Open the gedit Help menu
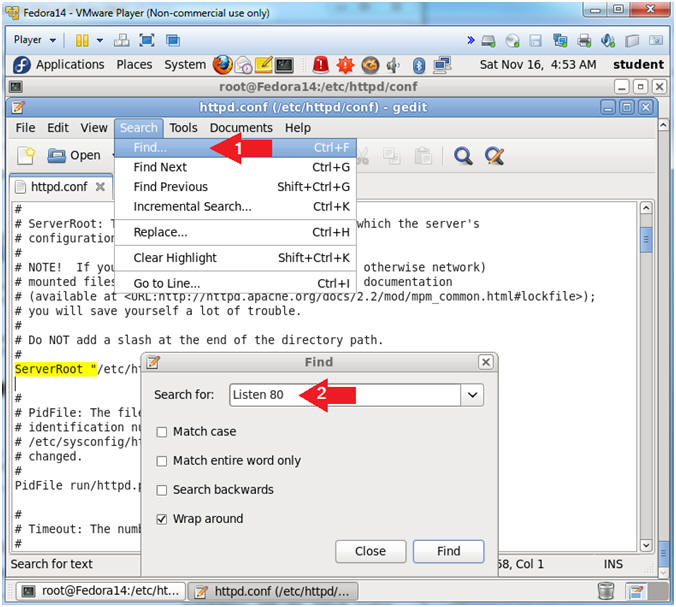This screenshot has width=676, height=607. (x=297, y=128)
